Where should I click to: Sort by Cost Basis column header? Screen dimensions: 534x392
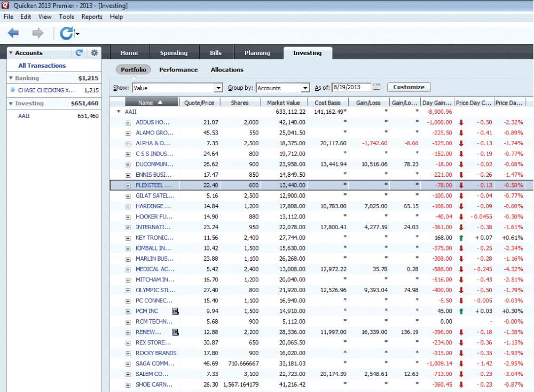(327, 103)
